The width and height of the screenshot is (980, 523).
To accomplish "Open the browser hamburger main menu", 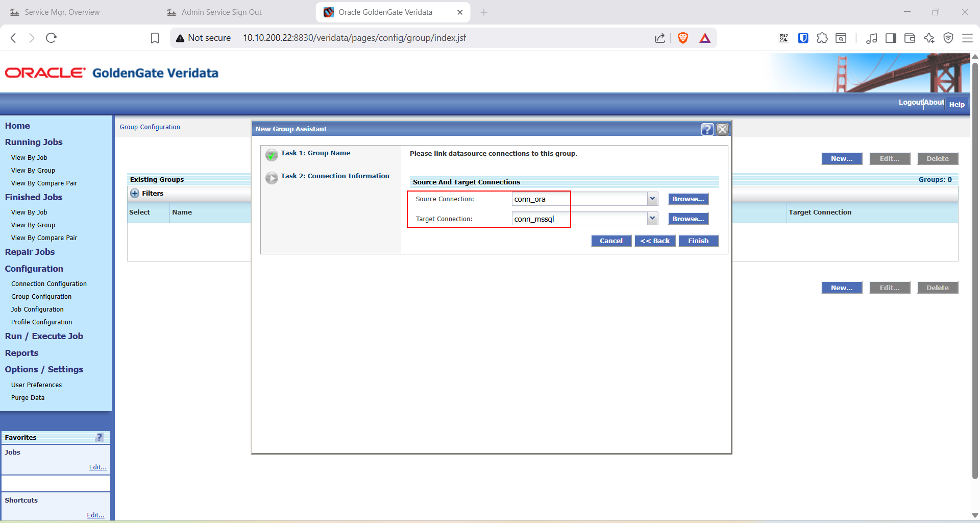I will point(967,38).
